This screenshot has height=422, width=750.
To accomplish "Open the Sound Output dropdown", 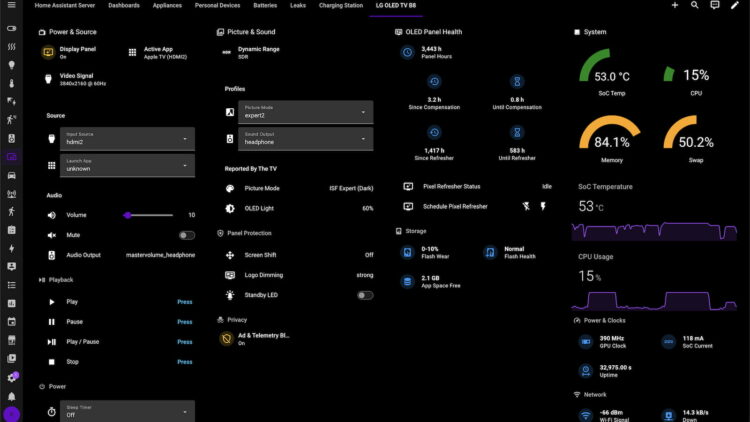I will point(306,139).
